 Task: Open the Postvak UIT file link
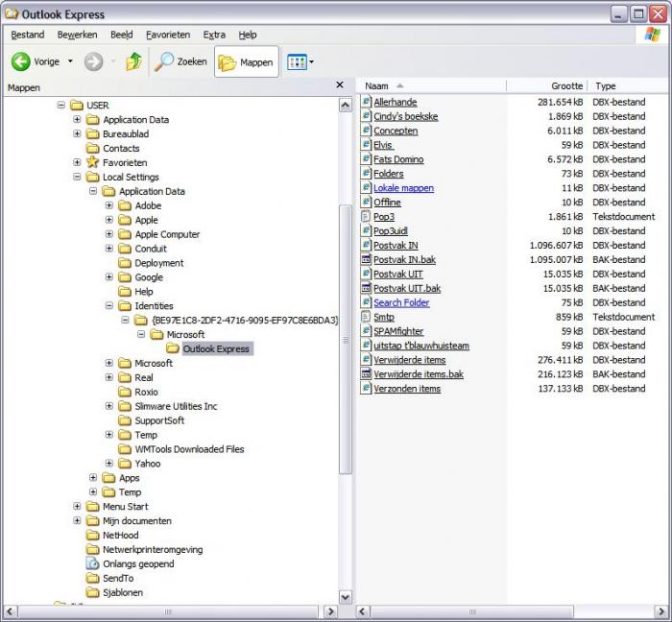pyautogui.click(x=397, y=274)
